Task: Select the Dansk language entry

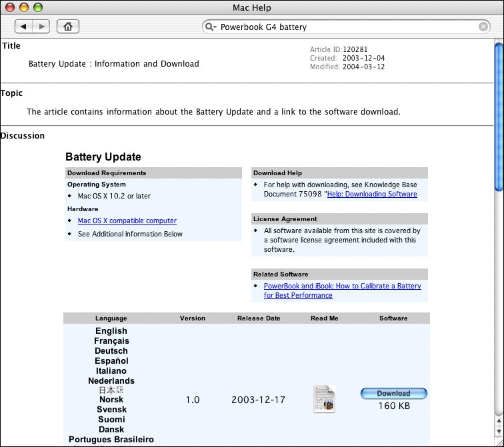Action: (x=111, y=429)
